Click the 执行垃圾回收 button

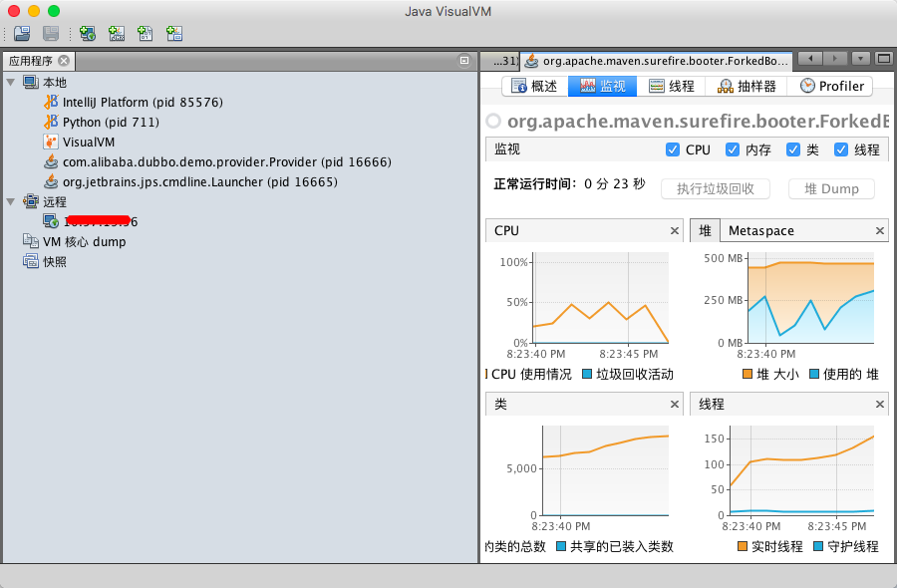[715, 188]
